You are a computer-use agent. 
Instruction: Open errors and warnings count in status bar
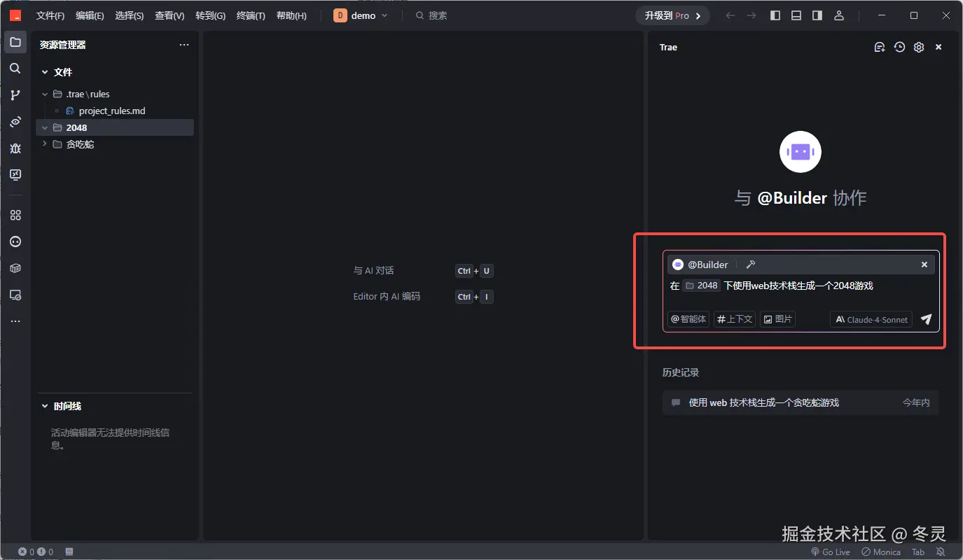point(36,552)
